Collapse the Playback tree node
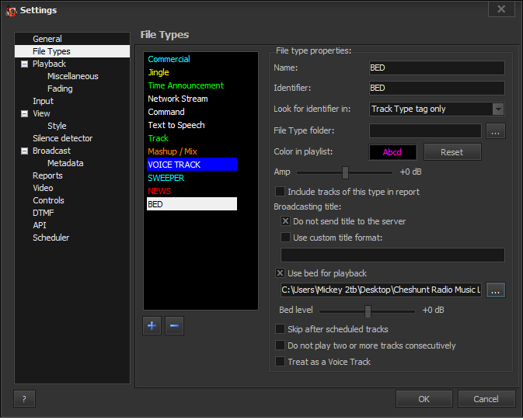The height and width of the screenshot is (420, 523). tap(24, 64)
